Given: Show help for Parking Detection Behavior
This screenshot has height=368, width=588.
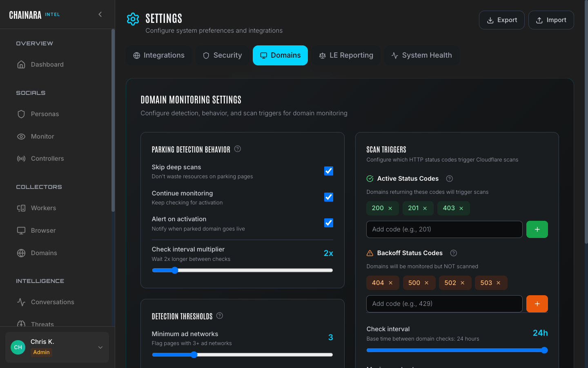Looking at the screenshot, I should tap(238, 149).
